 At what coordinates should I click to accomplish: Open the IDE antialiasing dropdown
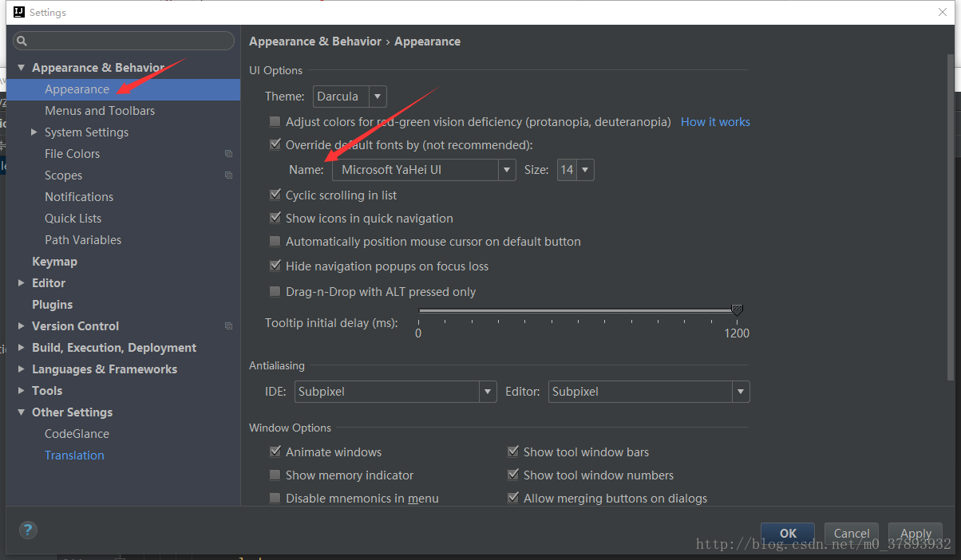(x=396, y=392)
